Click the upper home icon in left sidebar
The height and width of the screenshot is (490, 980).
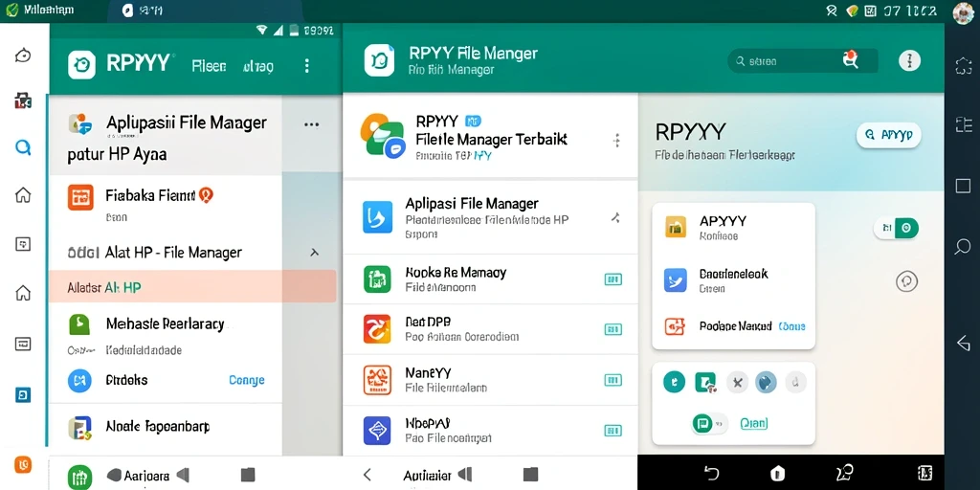[x=23, y=195]
